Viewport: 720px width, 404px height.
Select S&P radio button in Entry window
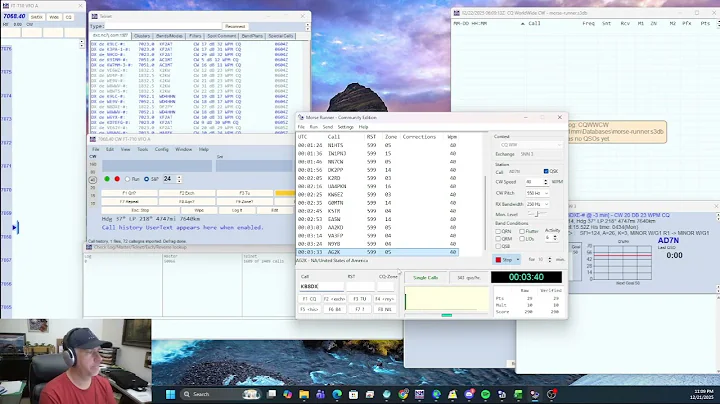pos(146,179)
